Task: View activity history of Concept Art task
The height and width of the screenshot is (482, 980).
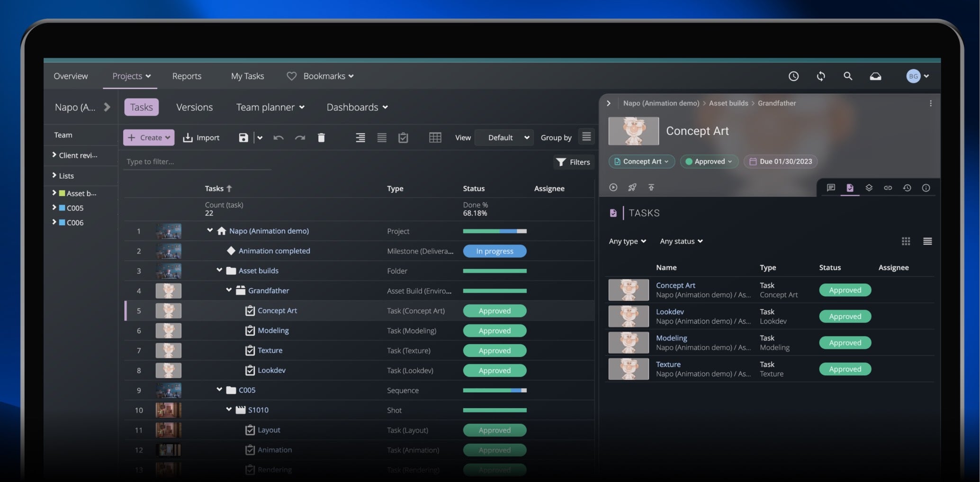Action: click(x=907, y=188)
